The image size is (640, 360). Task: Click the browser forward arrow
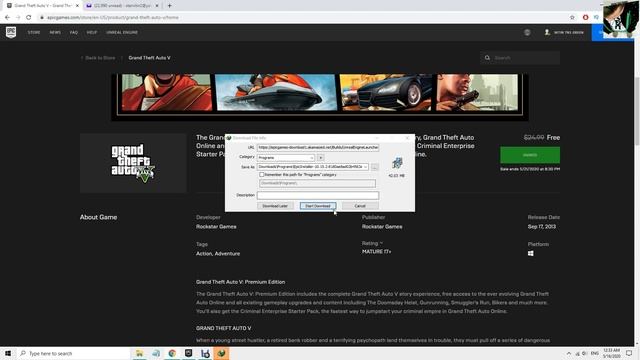18,18
